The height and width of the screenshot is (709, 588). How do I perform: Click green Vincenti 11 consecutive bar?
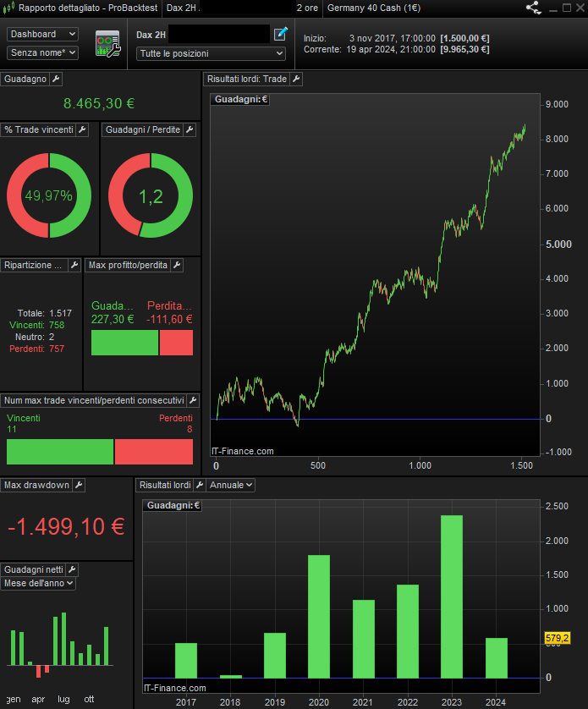point(60,451)
